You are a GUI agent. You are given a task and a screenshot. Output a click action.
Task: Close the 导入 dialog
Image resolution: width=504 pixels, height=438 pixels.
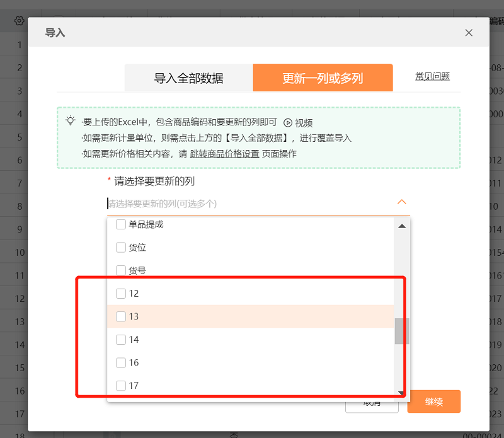coord(469,33)
